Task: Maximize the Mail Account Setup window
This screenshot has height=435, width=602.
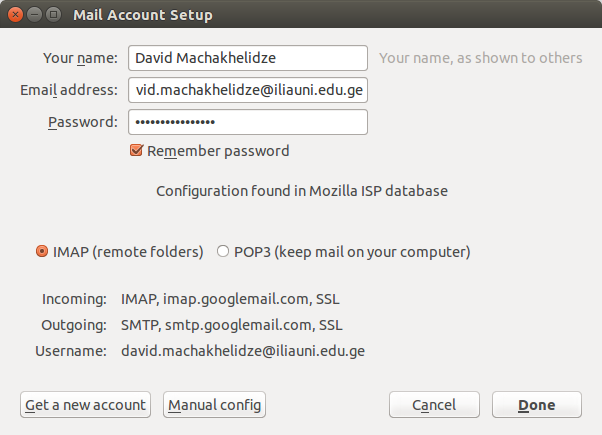Action: click(x=53, y=15)
